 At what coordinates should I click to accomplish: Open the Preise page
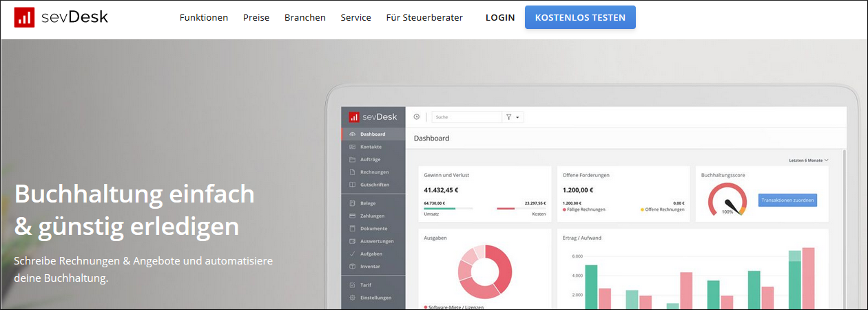pos(256,17)
